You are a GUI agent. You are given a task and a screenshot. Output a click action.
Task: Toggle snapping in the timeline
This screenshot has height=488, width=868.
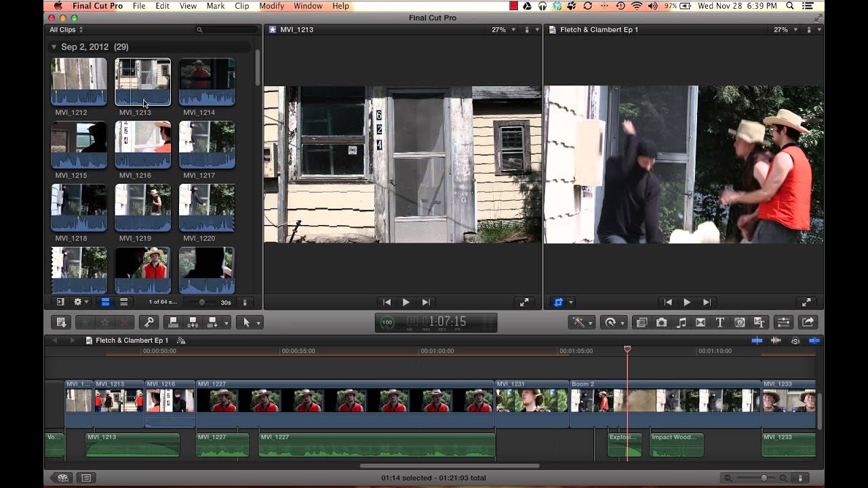814,340
